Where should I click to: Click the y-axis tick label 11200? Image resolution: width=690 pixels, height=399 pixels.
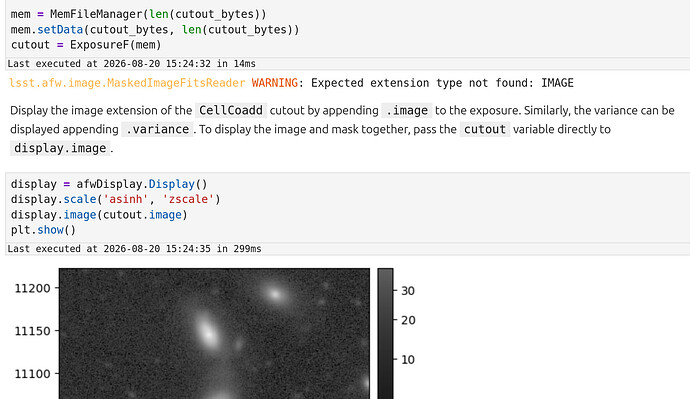point(33,289)
